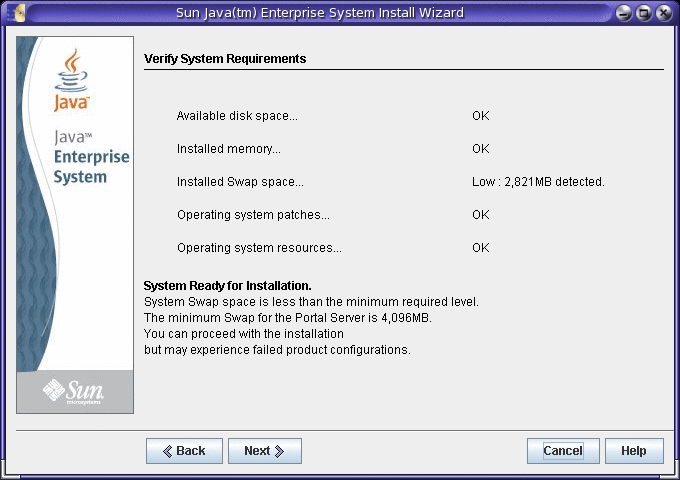Click 'may experience failed product configurations' line
Image resolution: width=680 pixels, height=480 pixels.
click(277, 350)
